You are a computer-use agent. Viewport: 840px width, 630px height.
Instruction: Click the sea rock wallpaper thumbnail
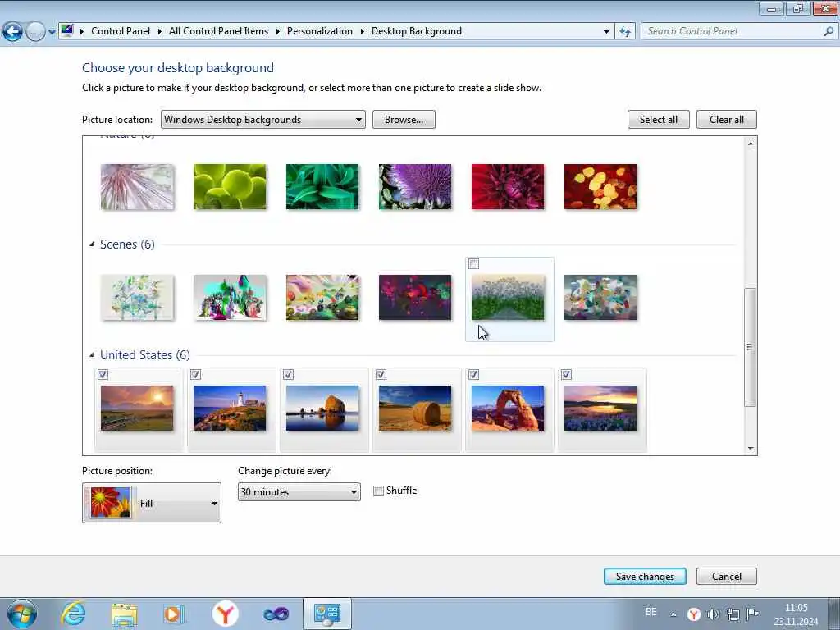(x=322, y=409)
